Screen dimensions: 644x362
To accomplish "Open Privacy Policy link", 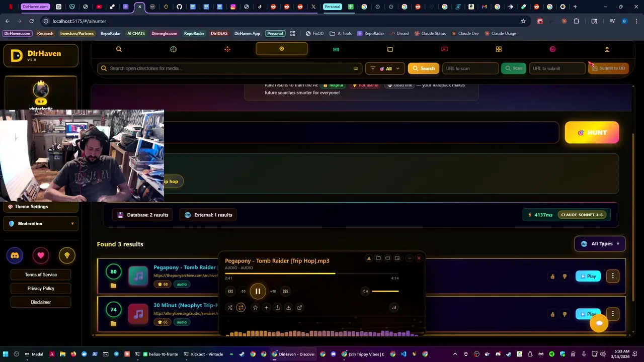I will coord(41,289).
